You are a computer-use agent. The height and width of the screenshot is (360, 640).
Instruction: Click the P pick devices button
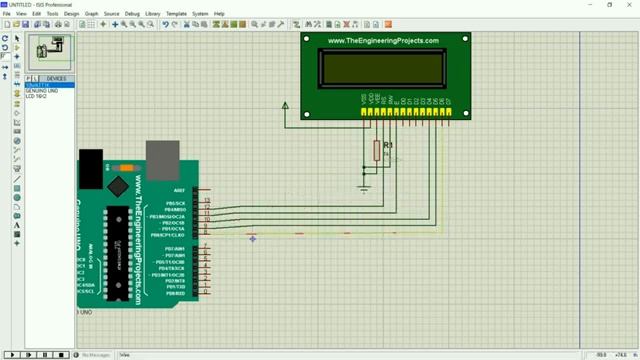(x=29, y=78)
